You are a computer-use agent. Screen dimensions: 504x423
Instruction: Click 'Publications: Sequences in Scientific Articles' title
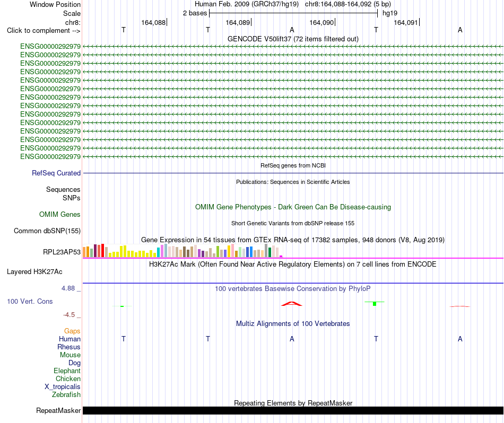click(x=293, y=182)
